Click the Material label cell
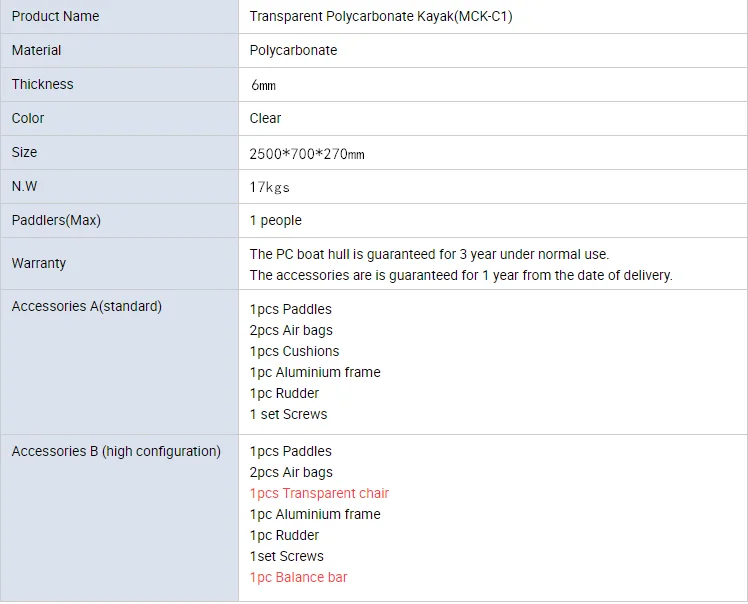The image size is (748, 604). [x=36, y=50]
